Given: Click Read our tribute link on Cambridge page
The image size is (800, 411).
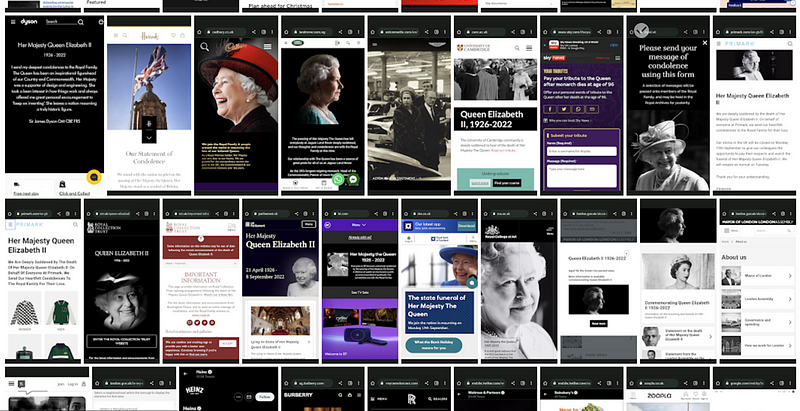Looking at the screenshot, I should (503, 151).
